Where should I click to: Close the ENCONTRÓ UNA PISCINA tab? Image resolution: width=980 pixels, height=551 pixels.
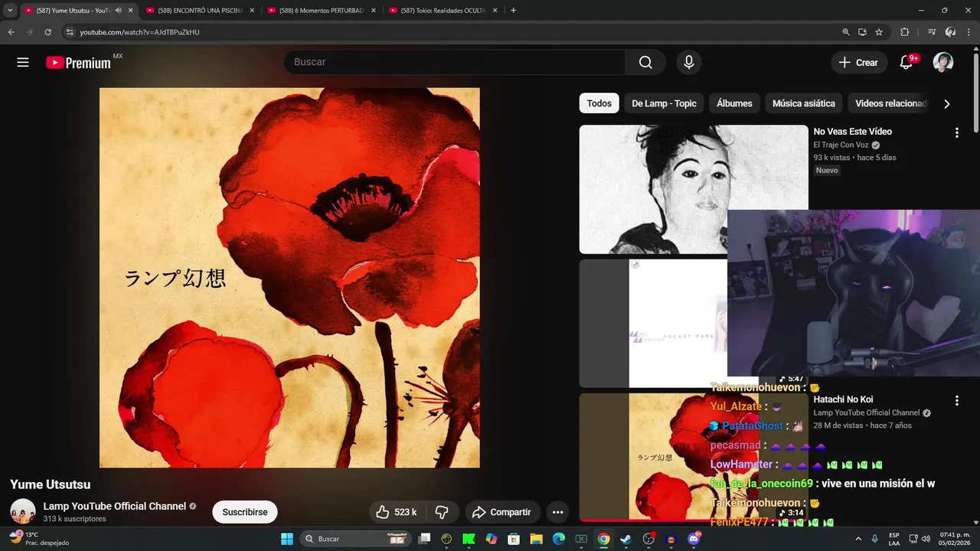tap(252, 11)
